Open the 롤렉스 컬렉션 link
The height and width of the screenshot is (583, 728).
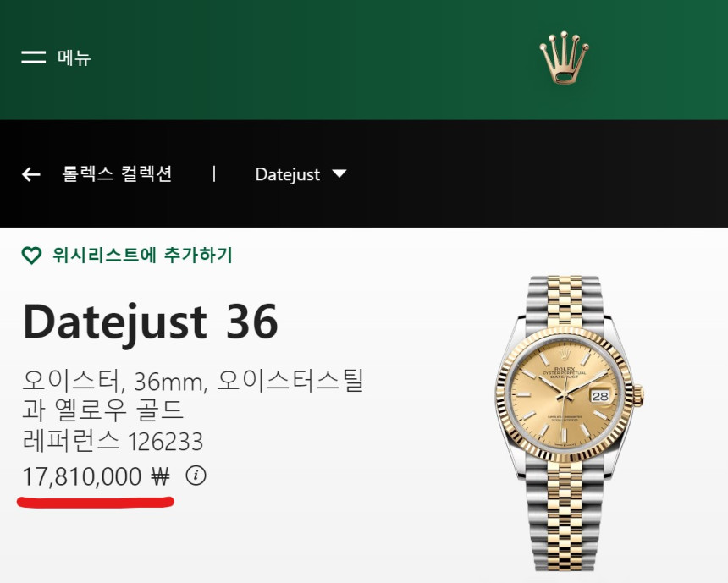pos(117,174)
